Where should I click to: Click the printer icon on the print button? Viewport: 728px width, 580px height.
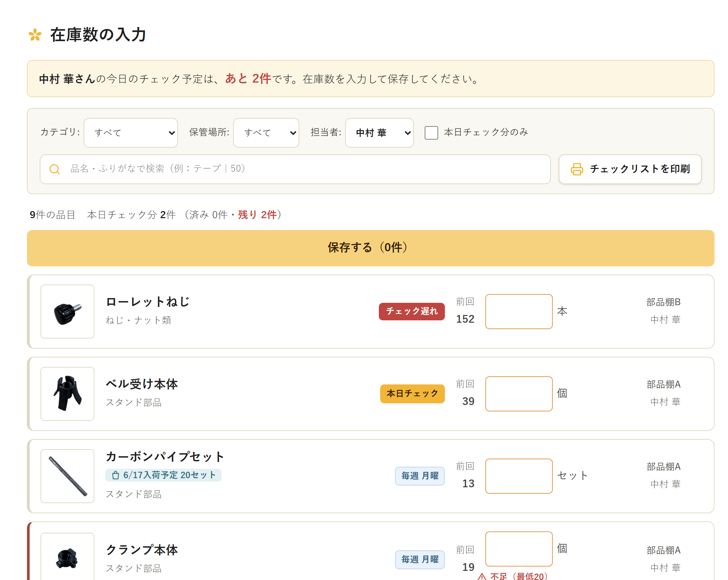coord(576,169)
